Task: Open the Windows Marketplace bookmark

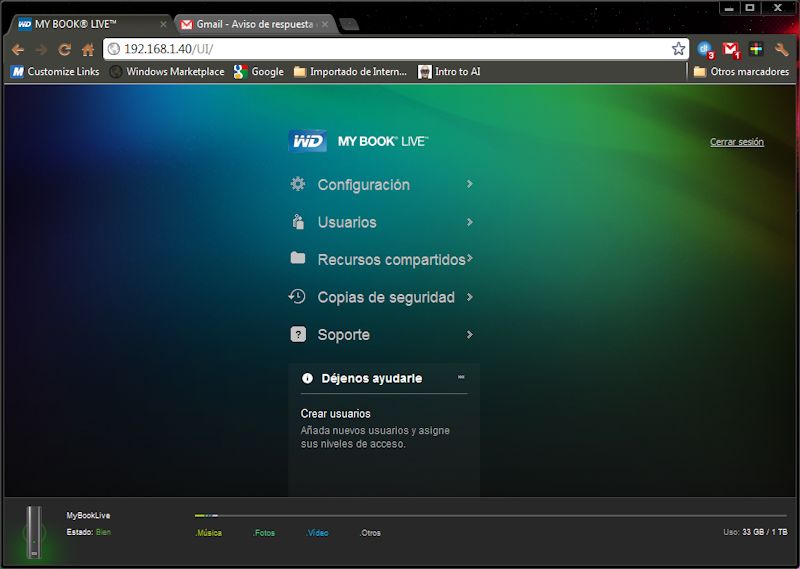Action: (x=167, y=71)
